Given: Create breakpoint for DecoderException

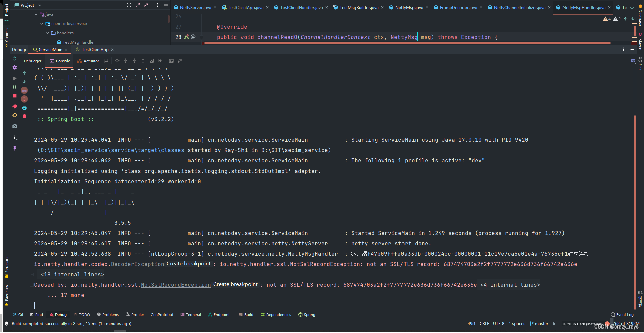Looking at the screenshot, I should click(189, 264).
